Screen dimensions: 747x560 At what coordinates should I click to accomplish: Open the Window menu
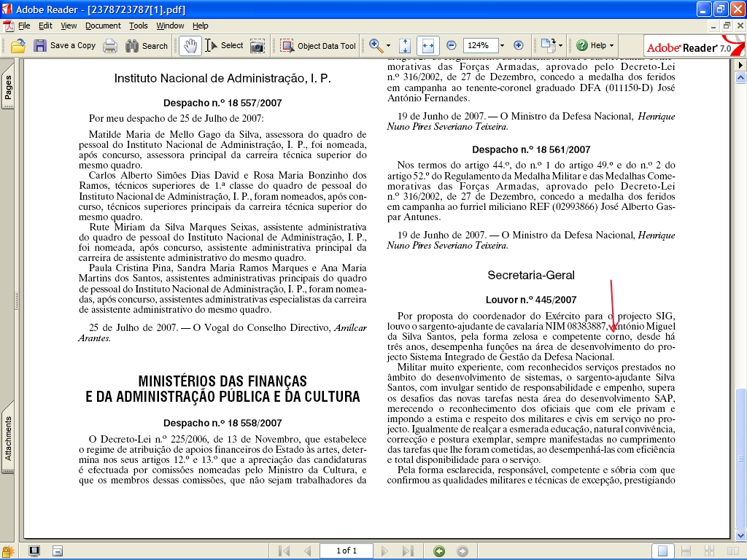(170, 26)
